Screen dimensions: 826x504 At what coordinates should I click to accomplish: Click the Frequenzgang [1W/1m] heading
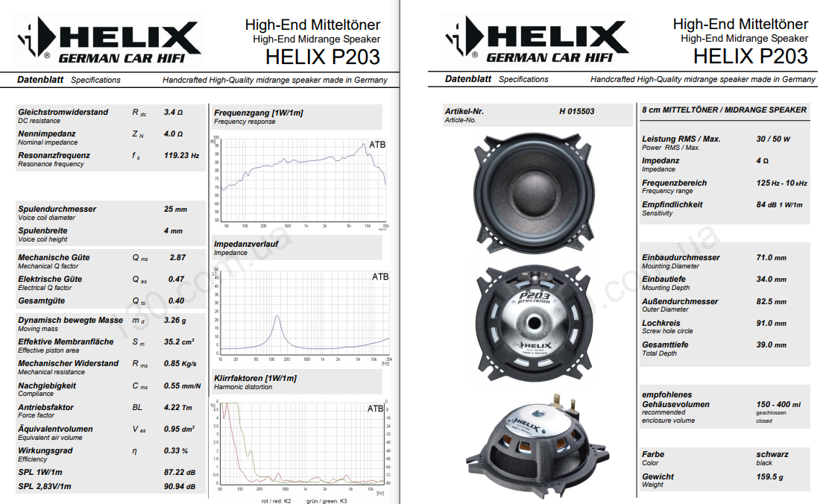[x=259, y=113]
